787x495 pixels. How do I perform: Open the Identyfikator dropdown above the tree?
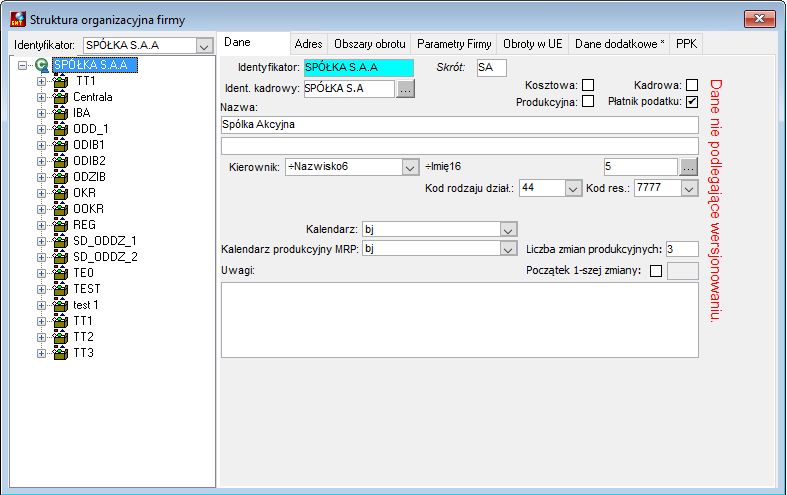click(x=204, y=46)
